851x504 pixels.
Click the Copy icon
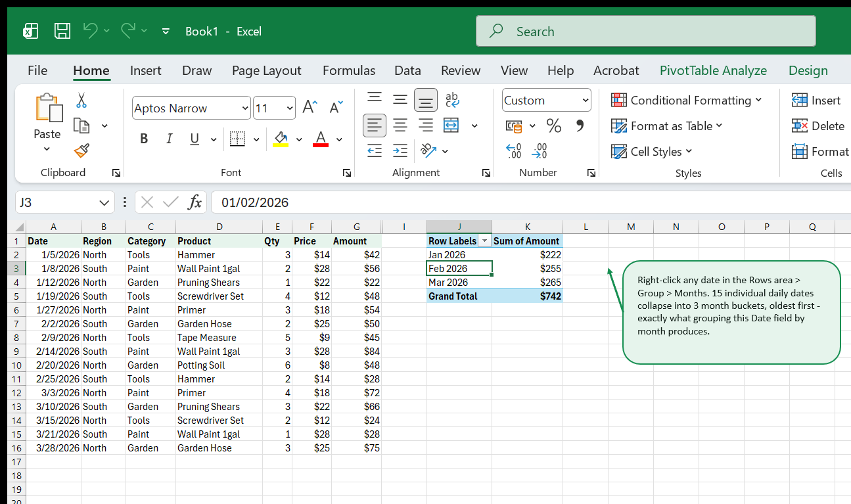point(81,126)
